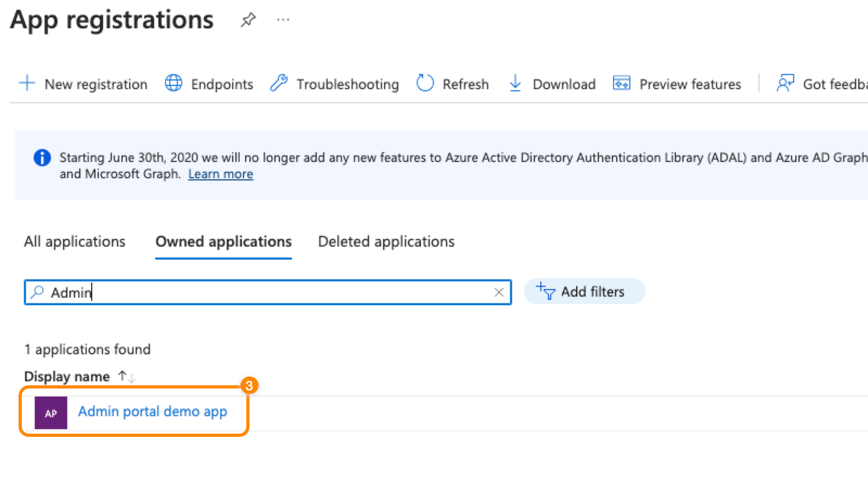Switch to All applications tab
This screenshot has width=868, height=477.
tap(74, 242)
